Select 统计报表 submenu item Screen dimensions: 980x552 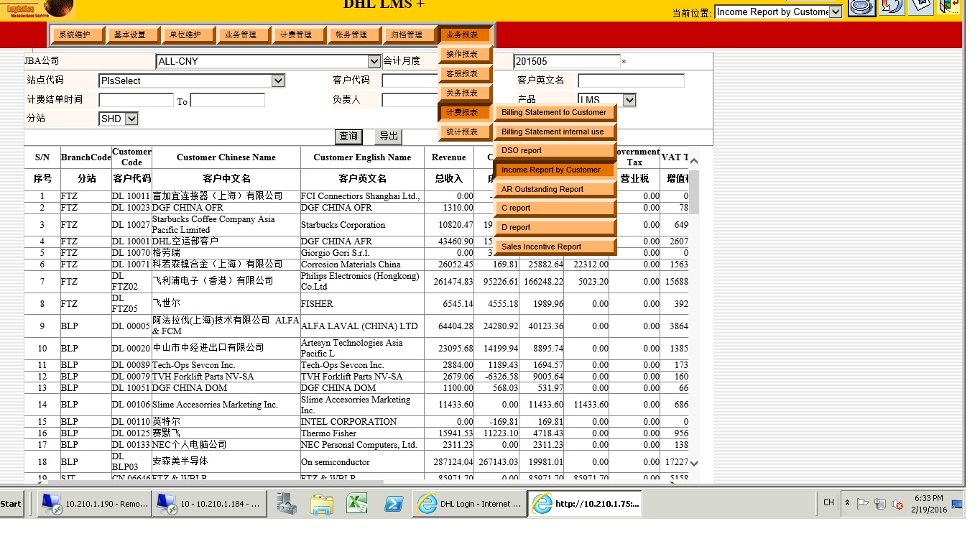[465, 132]
